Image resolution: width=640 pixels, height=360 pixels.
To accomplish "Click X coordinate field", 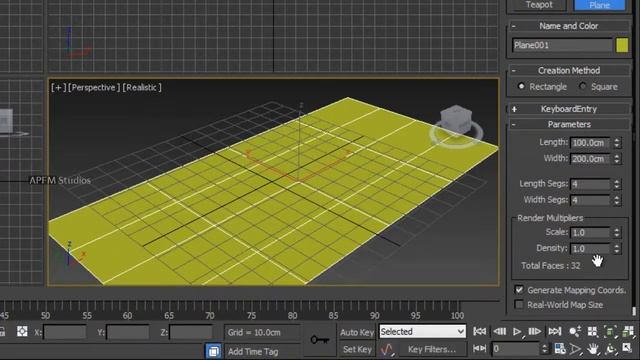I will (64, 332).
